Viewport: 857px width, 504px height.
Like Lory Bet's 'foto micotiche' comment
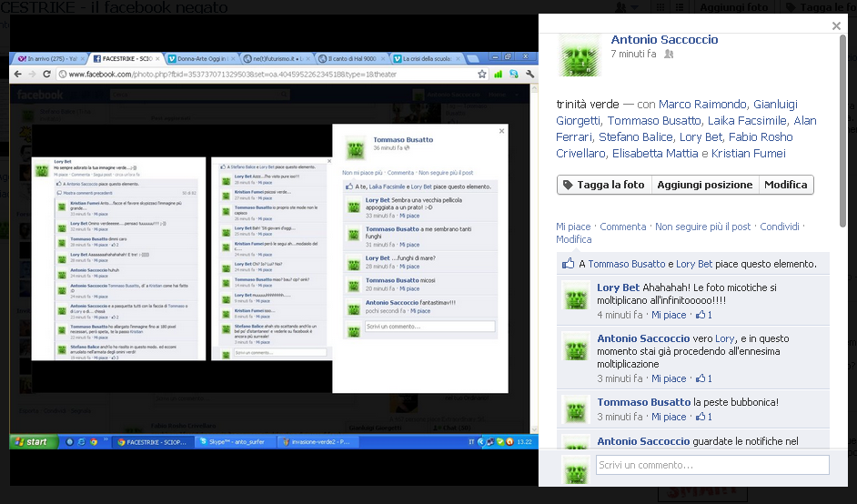(669, 315)
